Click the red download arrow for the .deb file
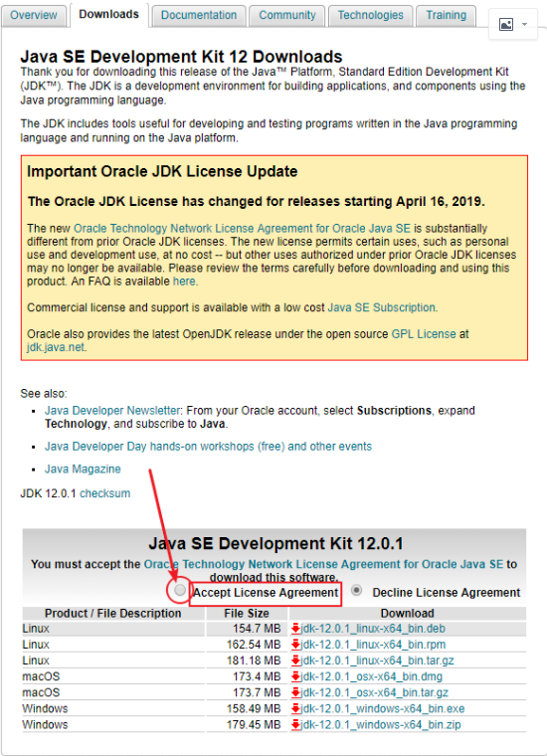 [x=296, y=629]
